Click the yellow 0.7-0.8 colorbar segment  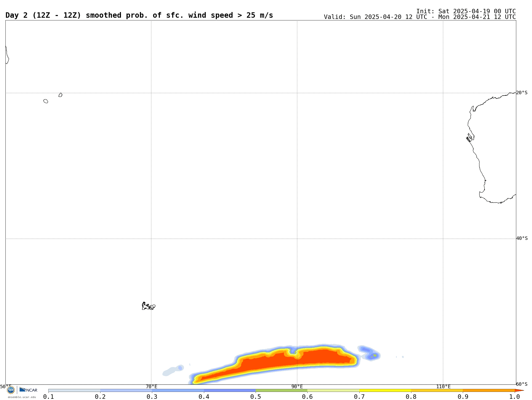[385, 390]
